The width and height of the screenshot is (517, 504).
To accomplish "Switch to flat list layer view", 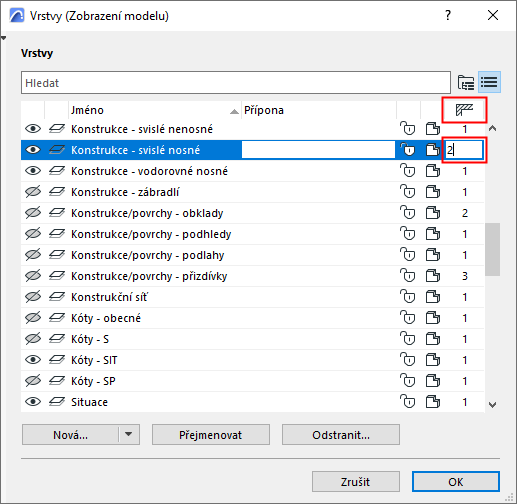I will (x=489, y=82).
